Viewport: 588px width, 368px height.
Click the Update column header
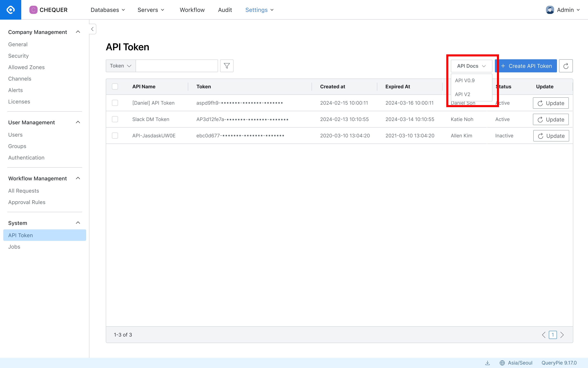(545, 86)
